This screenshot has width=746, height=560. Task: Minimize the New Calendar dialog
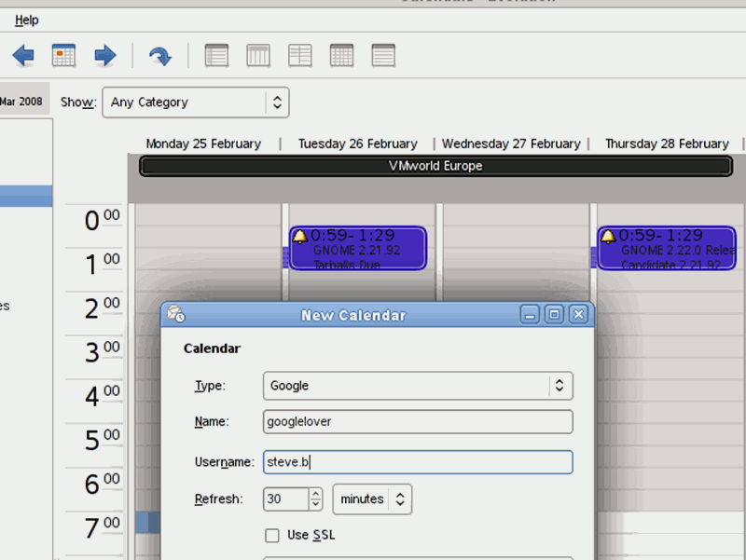530,315
